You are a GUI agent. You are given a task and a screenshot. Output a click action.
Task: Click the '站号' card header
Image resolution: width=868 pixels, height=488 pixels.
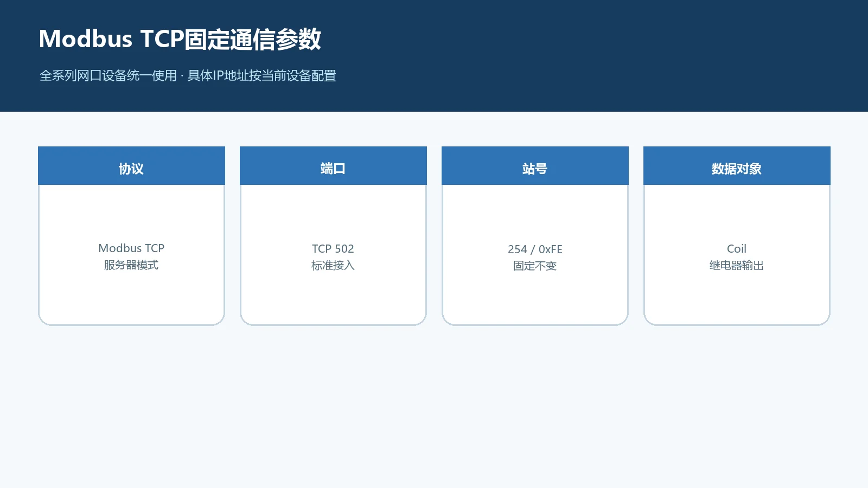click(535, 166)
